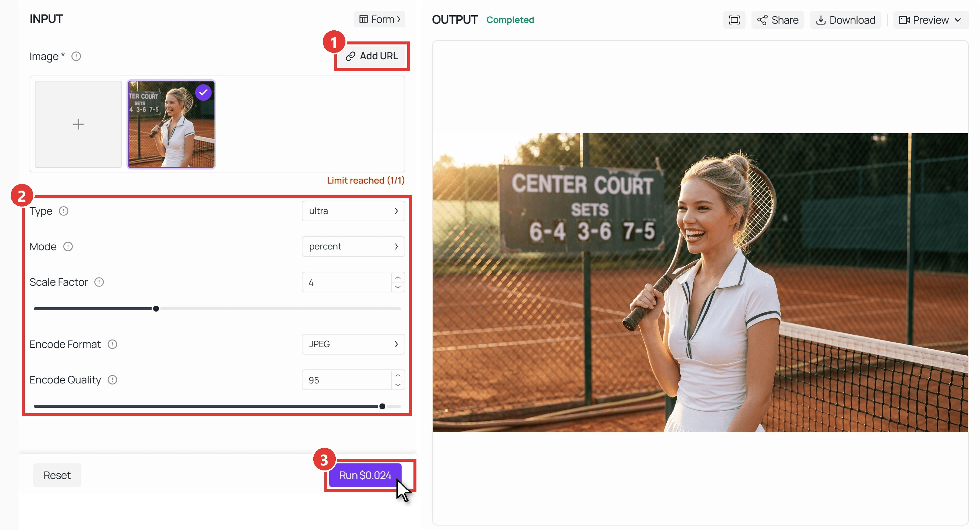The image size is (980, 530).
Task: Click the info icon next to Encode Format
Action: tap(112, 344)
